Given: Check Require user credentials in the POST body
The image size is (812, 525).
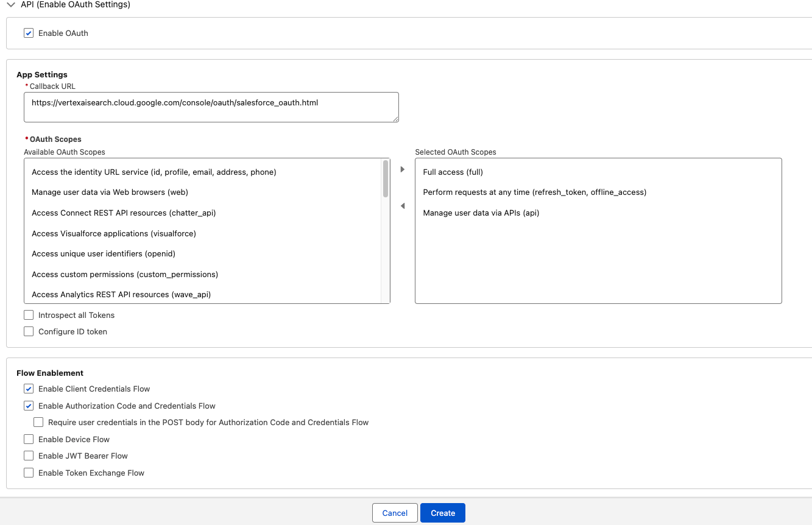Looking at the screenshot, I should pos(38,422).
